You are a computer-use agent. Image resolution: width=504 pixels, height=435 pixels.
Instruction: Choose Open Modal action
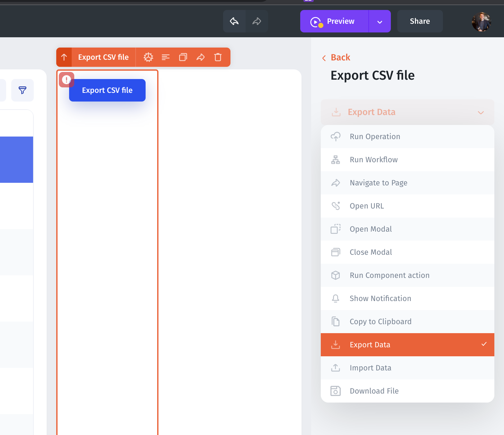click(x=408, y=229)
